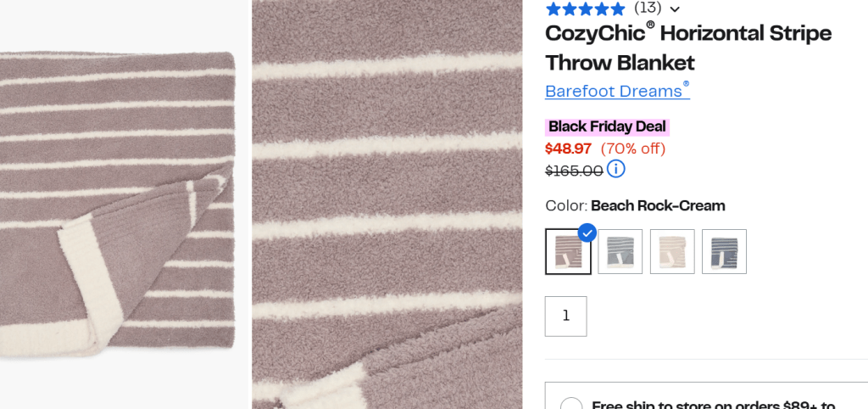The image size is (868, 409).
Task: Open the folded blanket product image
Action: pyautogui.click(x=119, y=204)
